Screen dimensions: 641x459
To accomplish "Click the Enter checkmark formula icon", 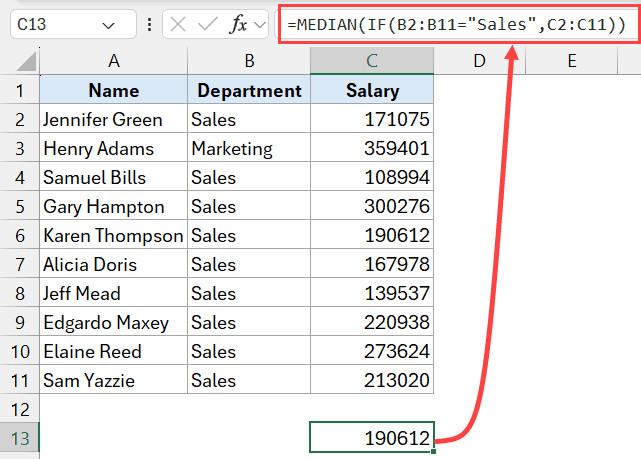I will click(212, 25).
